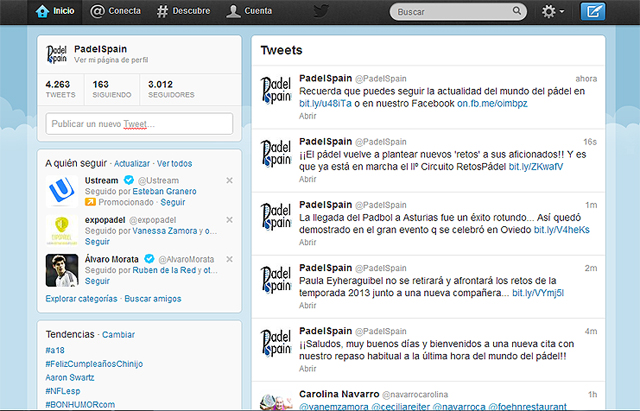
Task: Open the Inicio tab
Action: (55, 11)
